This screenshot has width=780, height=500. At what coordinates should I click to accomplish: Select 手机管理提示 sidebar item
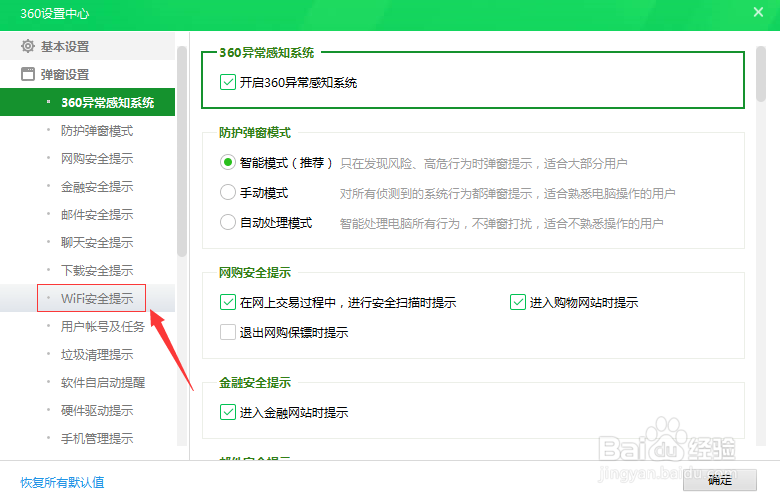(97, 438)
